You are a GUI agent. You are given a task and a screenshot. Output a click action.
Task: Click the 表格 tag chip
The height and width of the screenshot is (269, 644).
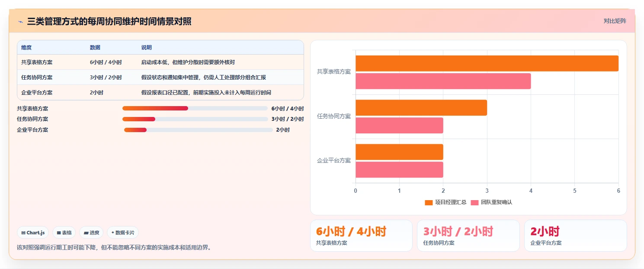[x=64, y=233]
